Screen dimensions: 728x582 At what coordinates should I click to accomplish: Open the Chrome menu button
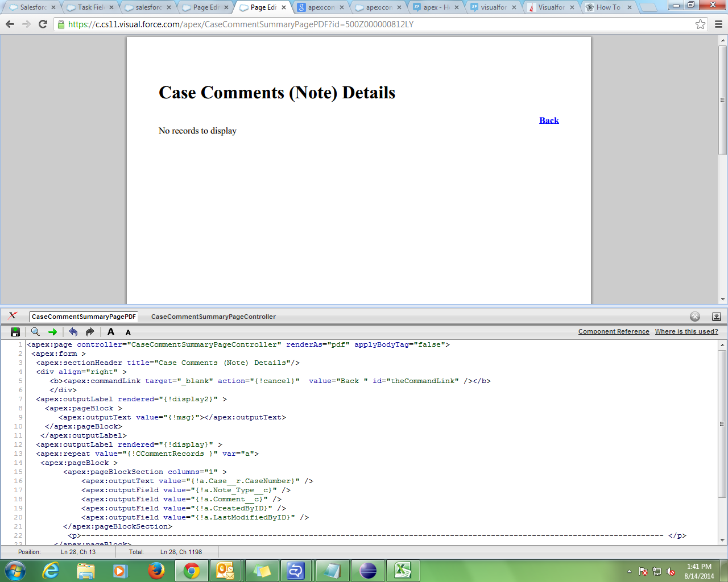point(718,24)
